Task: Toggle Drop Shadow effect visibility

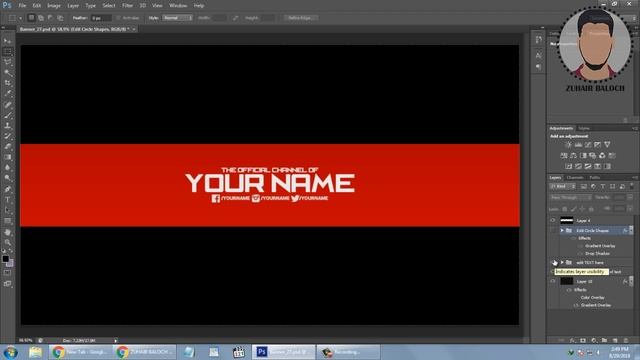Action: [580, 253]
